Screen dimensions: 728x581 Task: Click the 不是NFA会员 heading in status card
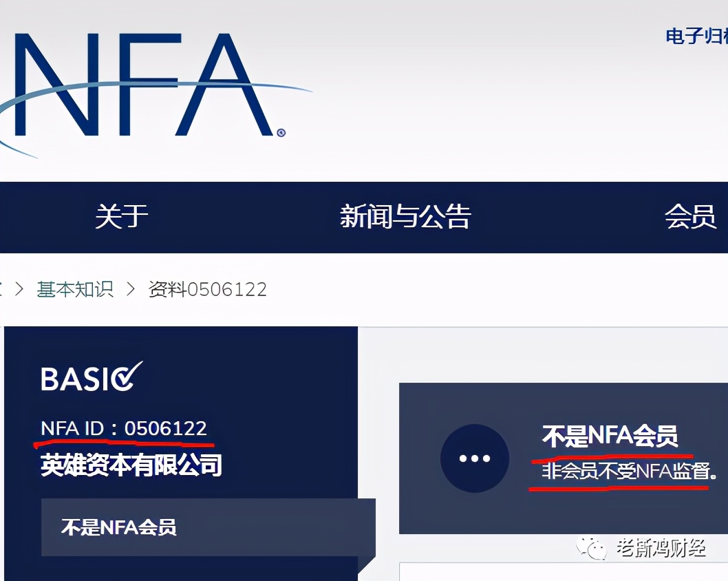click(610, 436)
